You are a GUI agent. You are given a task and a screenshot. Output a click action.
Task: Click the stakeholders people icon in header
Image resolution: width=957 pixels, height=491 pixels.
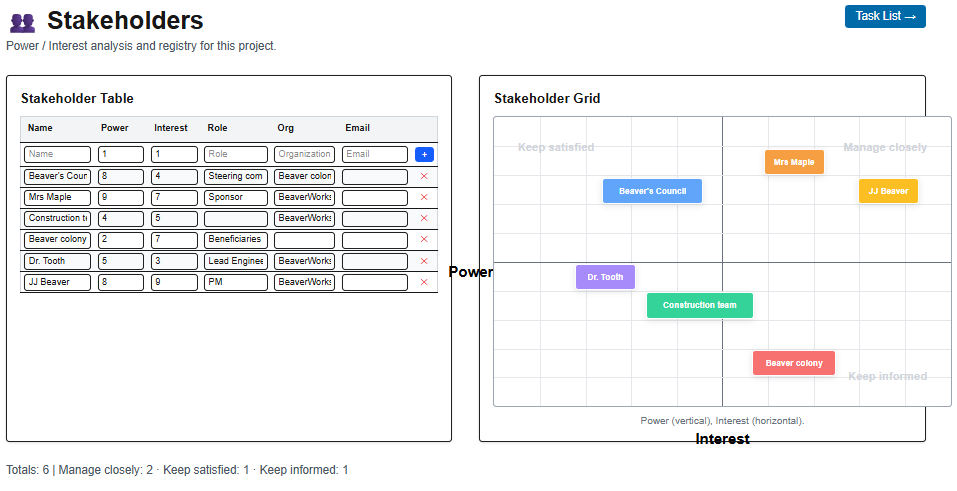coord(22,22)
